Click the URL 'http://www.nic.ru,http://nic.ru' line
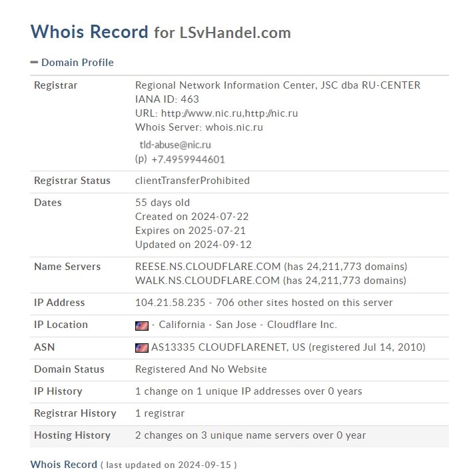 pos(217,113)
